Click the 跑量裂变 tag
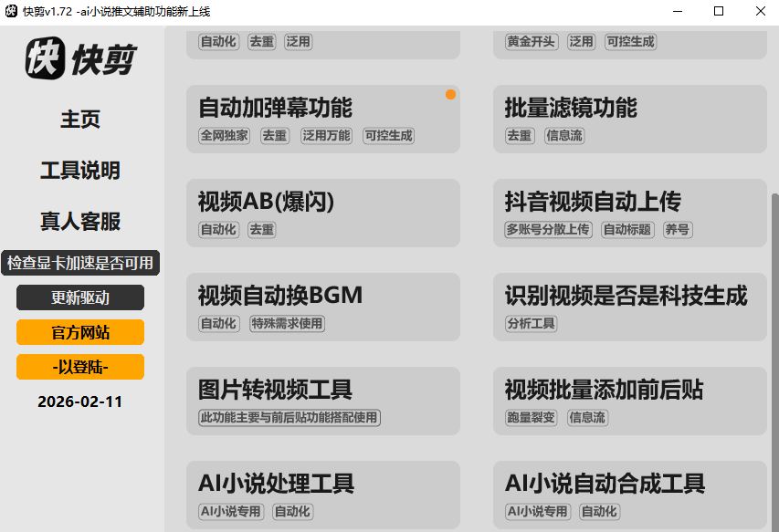The width and height of the screenshot is (779, 532). [x=532, y=417]
